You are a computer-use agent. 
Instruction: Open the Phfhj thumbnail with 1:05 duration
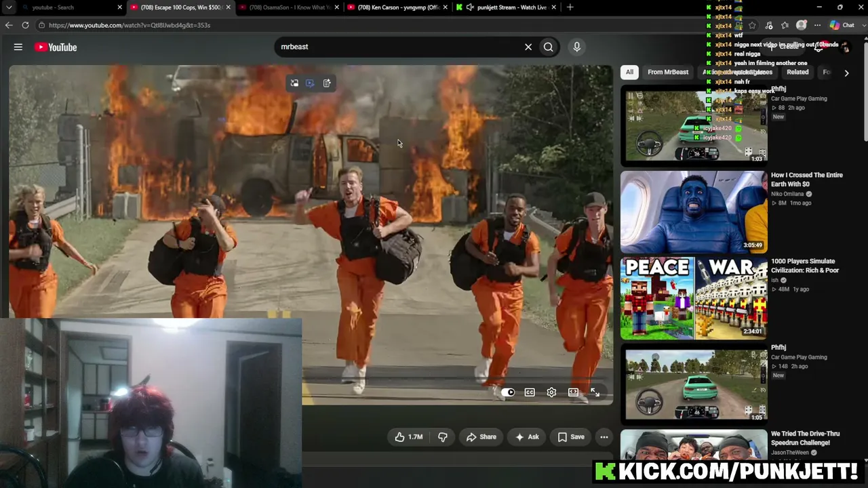click(x=694, y=384)
